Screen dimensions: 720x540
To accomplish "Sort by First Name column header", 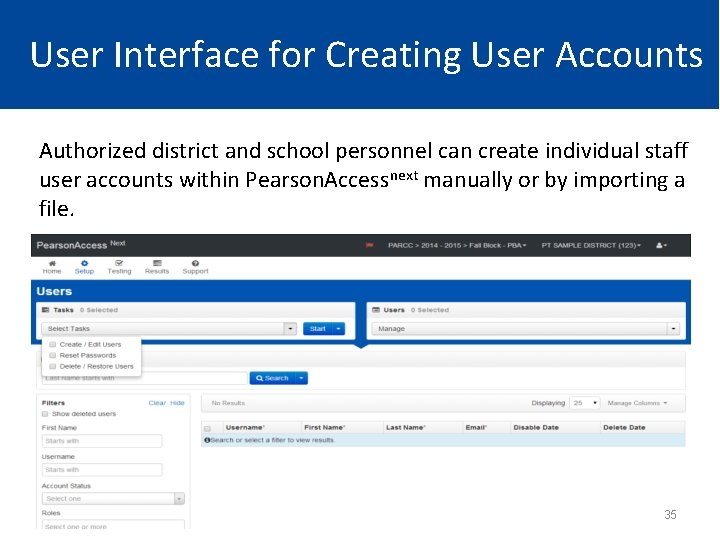I will 325,428.
